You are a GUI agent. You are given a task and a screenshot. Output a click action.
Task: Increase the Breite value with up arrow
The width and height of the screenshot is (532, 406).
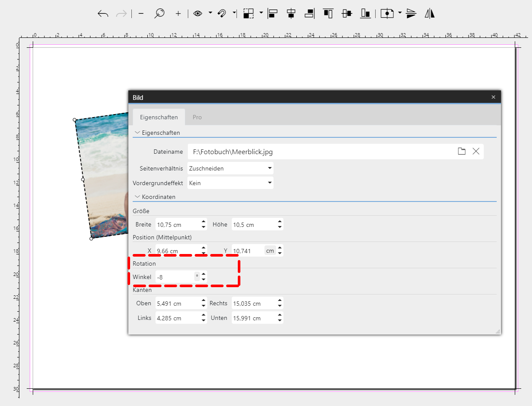[204, 222]
